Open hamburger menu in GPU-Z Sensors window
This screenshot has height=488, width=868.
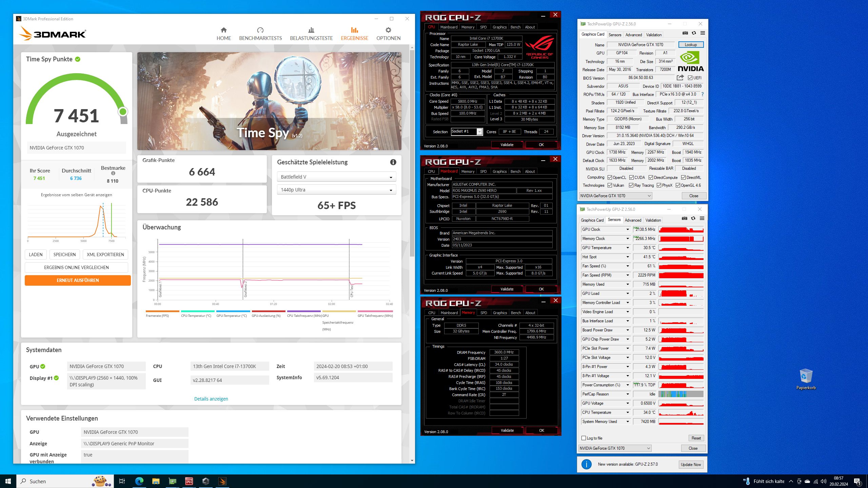(x=702, y=219)
